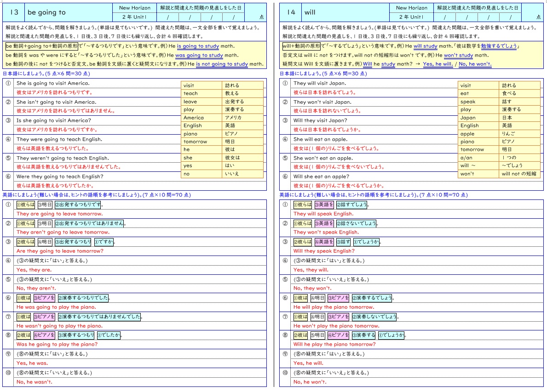Click the sentence "She will eat an apple."
The image size is (547, 392).
click(321, 139)
